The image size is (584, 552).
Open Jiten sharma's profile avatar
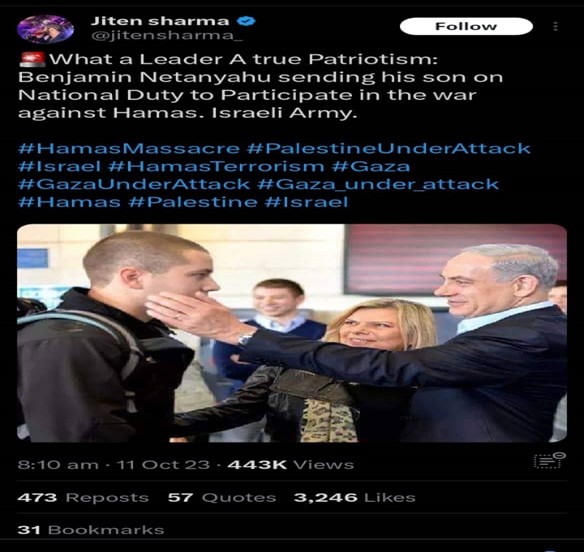click(45, 29)
